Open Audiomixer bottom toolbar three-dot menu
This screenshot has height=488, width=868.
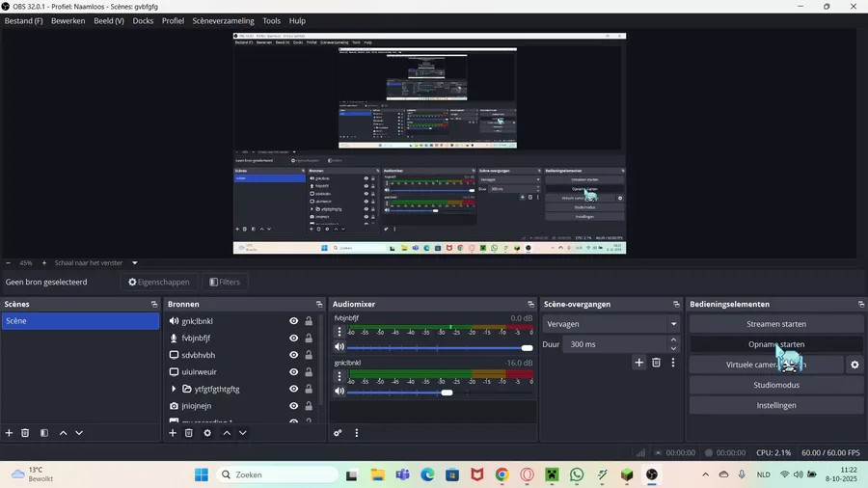coord(357,433)
